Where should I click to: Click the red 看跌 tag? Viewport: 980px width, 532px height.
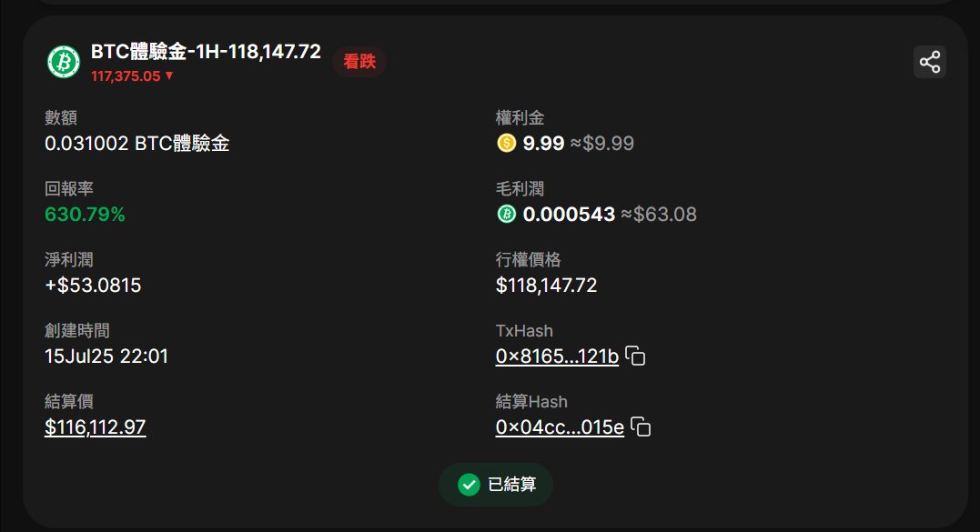(359, 61)
